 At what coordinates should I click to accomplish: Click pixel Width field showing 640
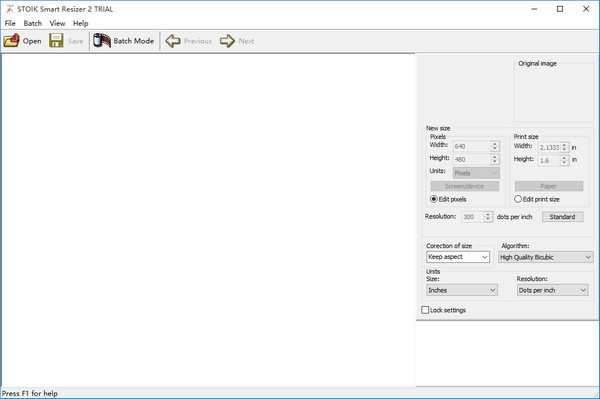(471, 146)
